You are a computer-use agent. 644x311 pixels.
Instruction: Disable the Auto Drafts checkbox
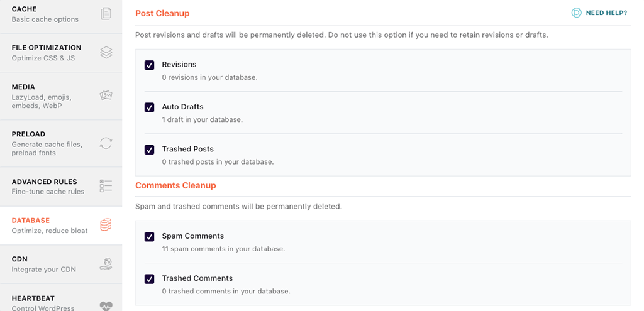(x=149, y=107)
